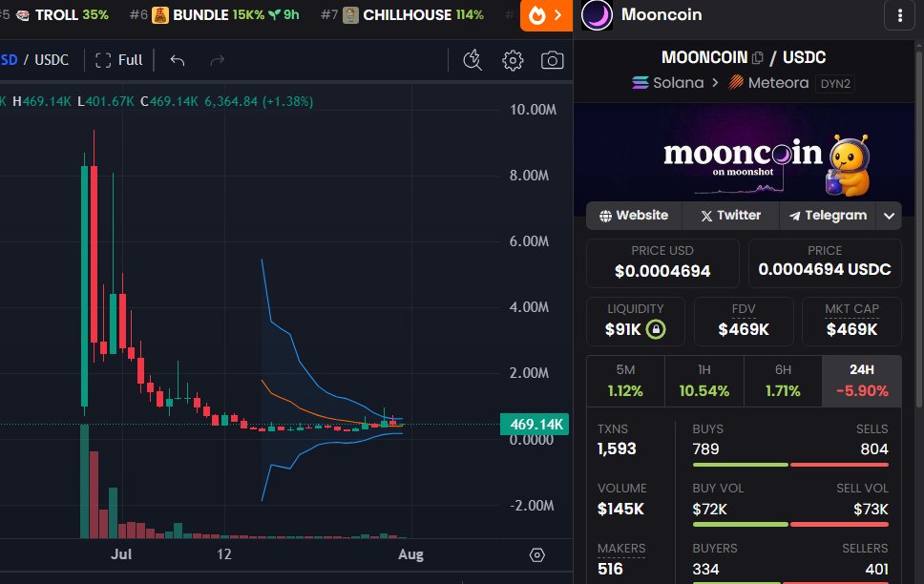
Task: Redo the chart action
Action: point(218,60)
